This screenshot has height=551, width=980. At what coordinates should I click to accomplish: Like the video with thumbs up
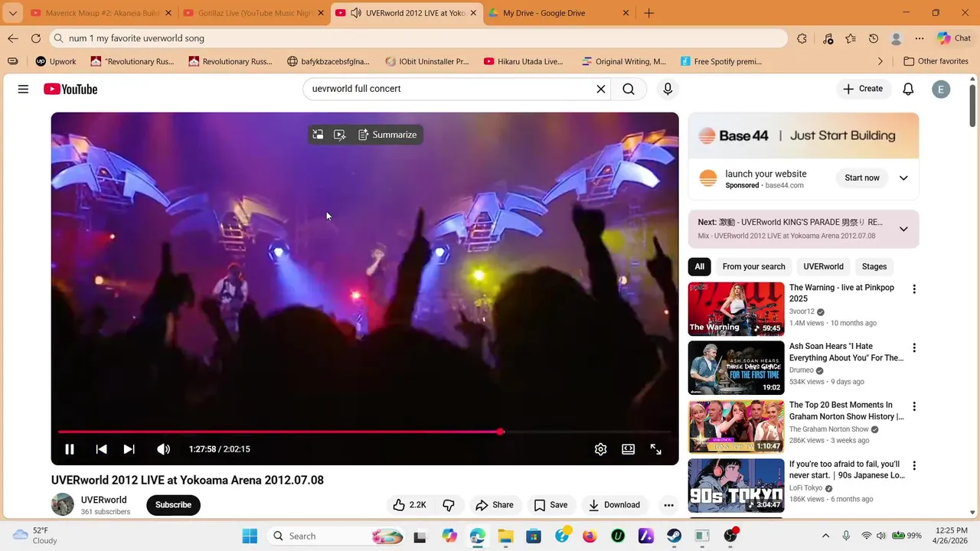click(410, 505)
